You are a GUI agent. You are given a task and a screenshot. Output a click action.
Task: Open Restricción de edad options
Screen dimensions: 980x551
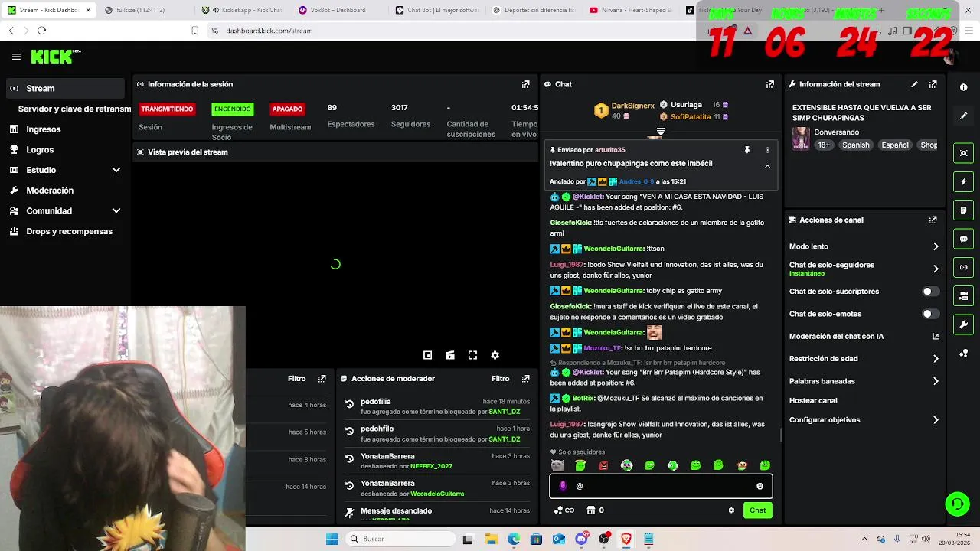coord(864,358)
